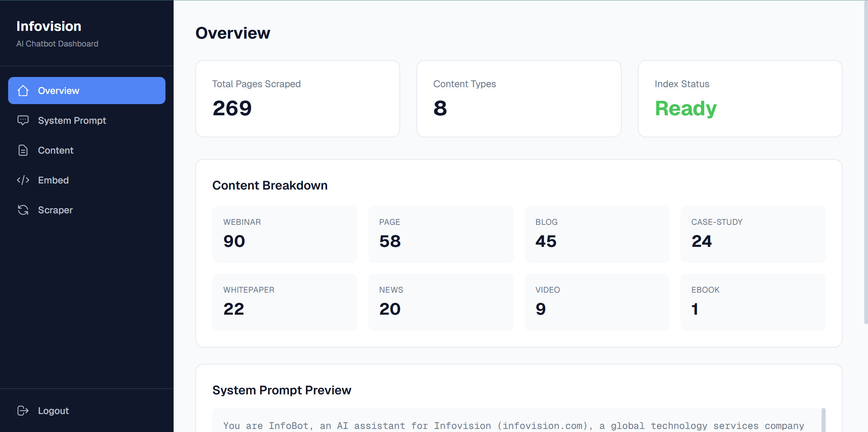The width and height of the screenshot is (868, 432).
Task: Click the Logout door arrow icon
Action: pos(23,411)
